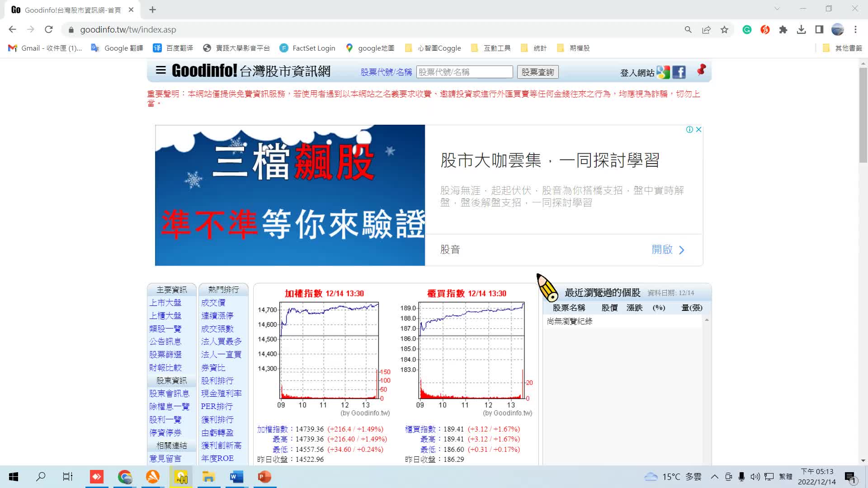The image size is (868, 488).
Task: Click the address bar zoom/search magnifier icon
Action: pos(688,29)
